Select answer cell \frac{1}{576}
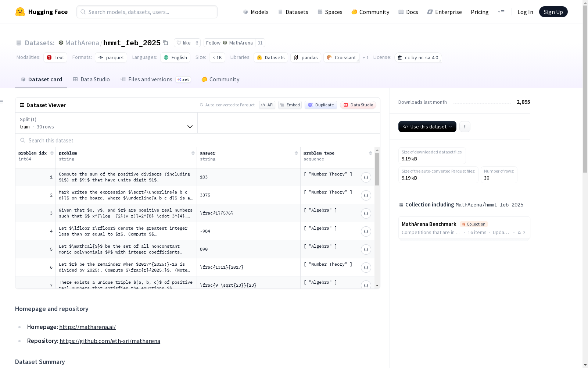 coord(248,213)
